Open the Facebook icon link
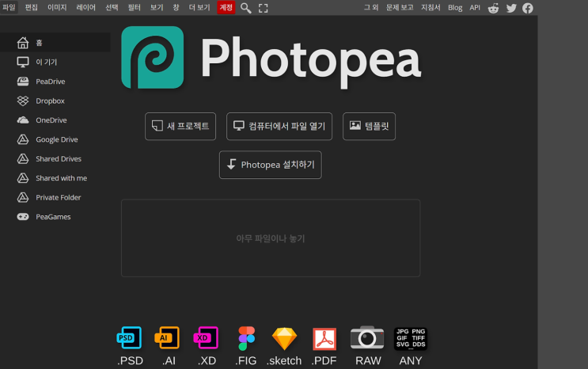This screenshot has height=369, width=588. tap(528, 8)
